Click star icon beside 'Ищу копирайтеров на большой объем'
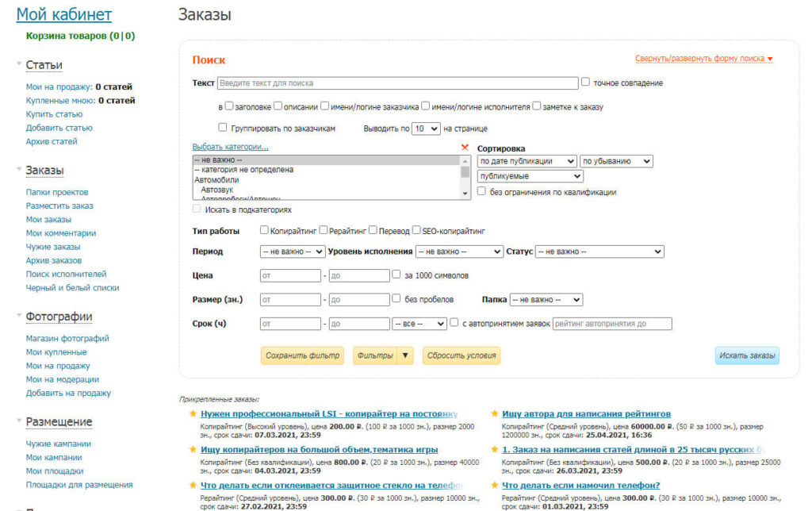Image resolution: width=812 pixels, height=511 pixels. click(193, 449)
